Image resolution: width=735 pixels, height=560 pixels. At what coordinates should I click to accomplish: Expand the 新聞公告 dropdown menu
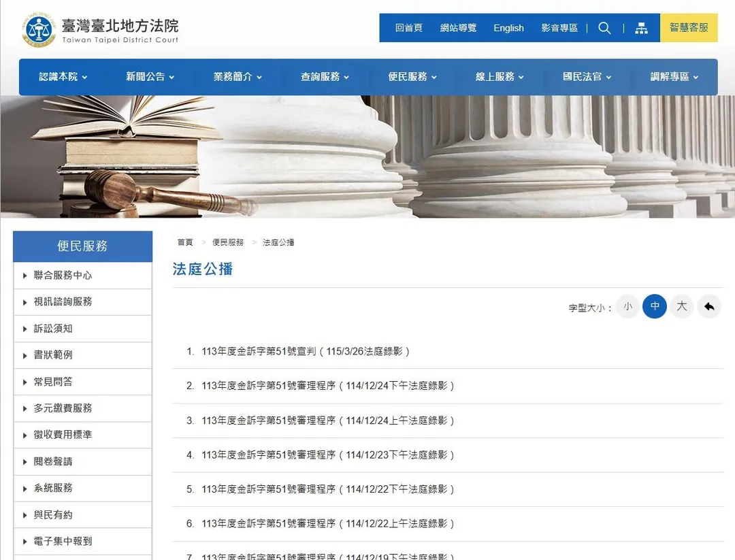[150, 77]
